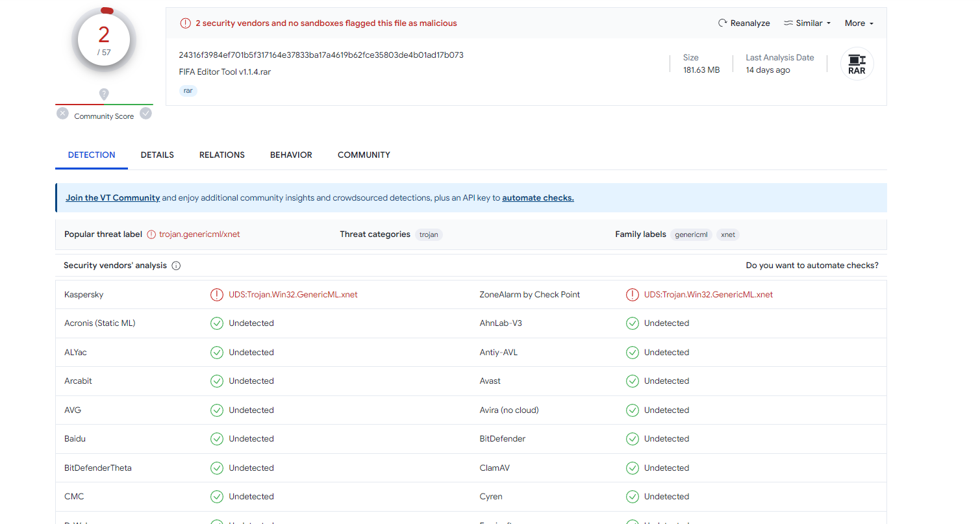Viewport: 980px width, 524px height.
Task: Click the green check icon for Avast
Action: point(632,381)
